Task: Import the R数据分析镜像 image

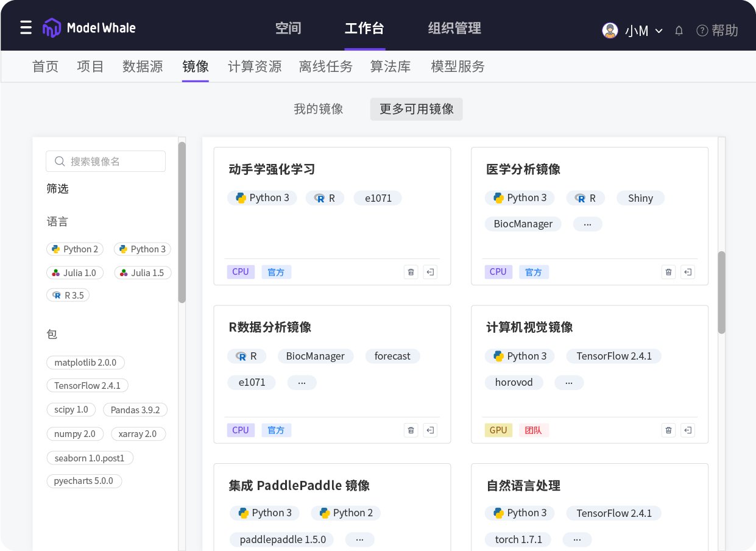Action: point(431,430)
